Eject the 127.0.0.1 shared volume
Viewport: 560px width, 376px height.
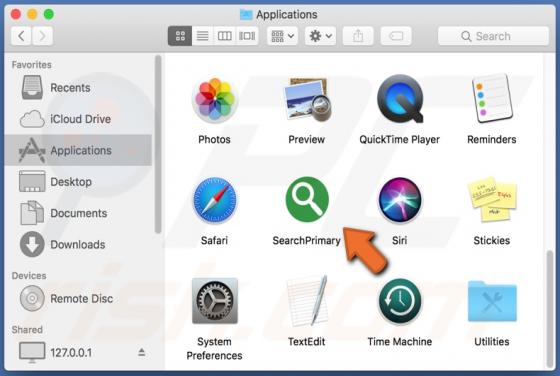142,353
